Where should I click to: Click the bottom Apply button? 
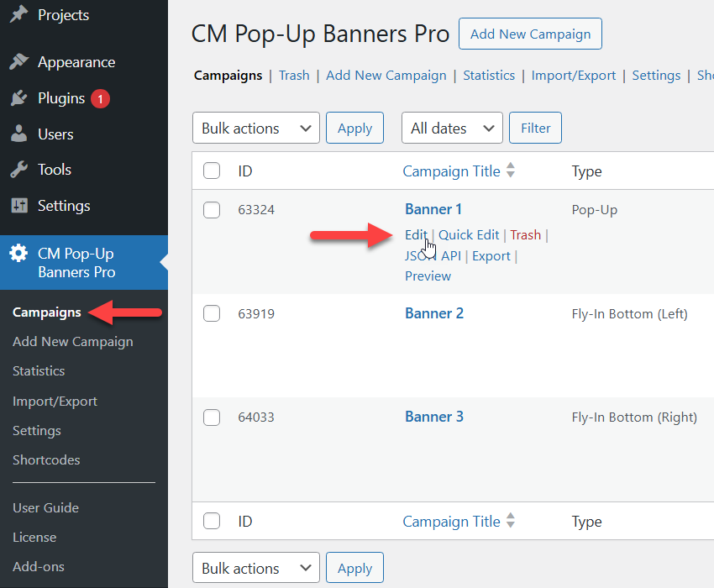pos(354,568)
